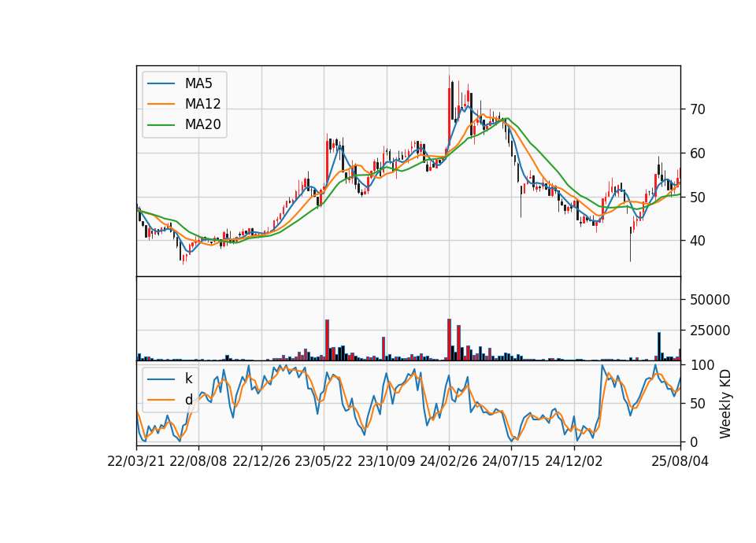756x543 pixels.
Task: Click the MA5 legend label
Action: point(198,83)
